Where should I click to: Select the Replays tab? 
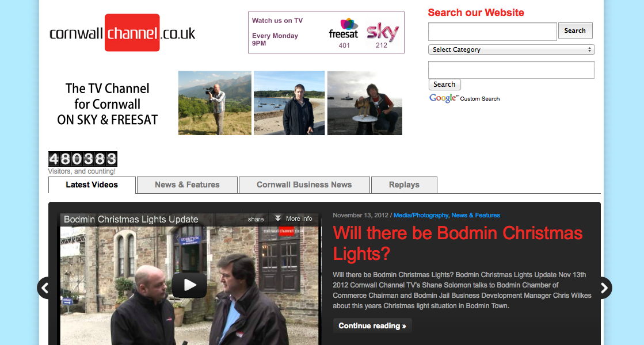404,185
